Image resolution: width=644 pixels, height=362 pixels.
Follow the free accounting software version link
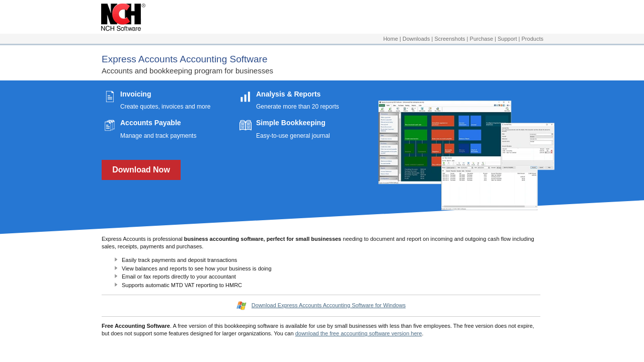(x=358, y=333)
